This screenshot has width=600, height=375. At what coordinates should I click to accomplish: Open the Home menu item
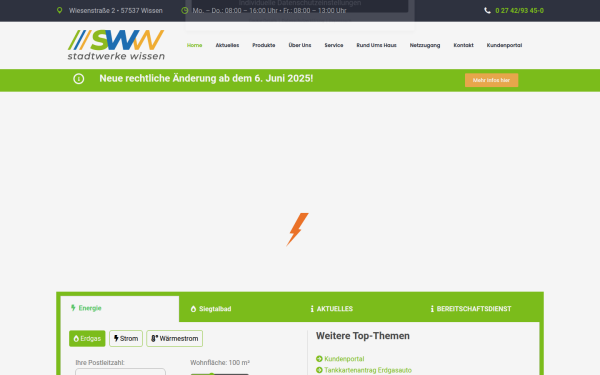(194, 45)
